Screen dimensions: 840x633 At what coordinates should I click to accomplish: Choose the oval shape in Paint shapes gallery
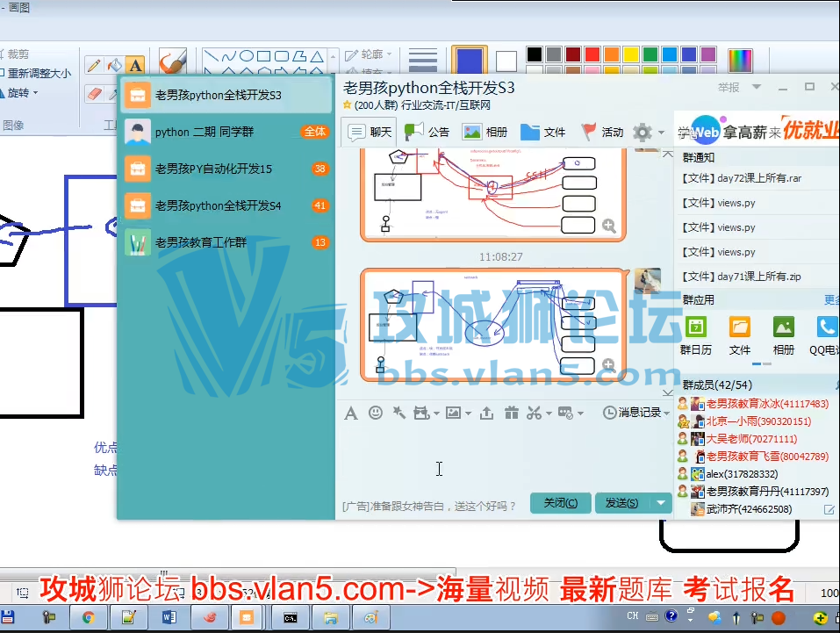coord(246,55)
